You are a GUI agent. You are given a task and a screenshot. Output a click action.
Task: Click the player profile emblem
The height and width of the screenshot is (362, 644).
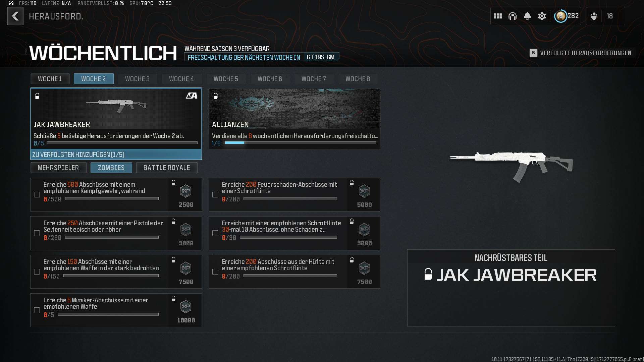(560, 16)
